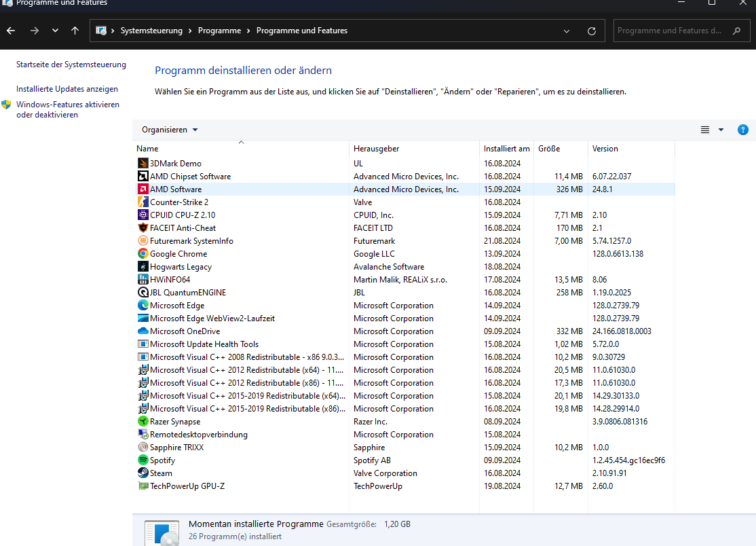Click version 24.166.0818.0003 cell
The width and height of the screenshot is (756, 546).
pyautogui.click(x=622, y=331)
